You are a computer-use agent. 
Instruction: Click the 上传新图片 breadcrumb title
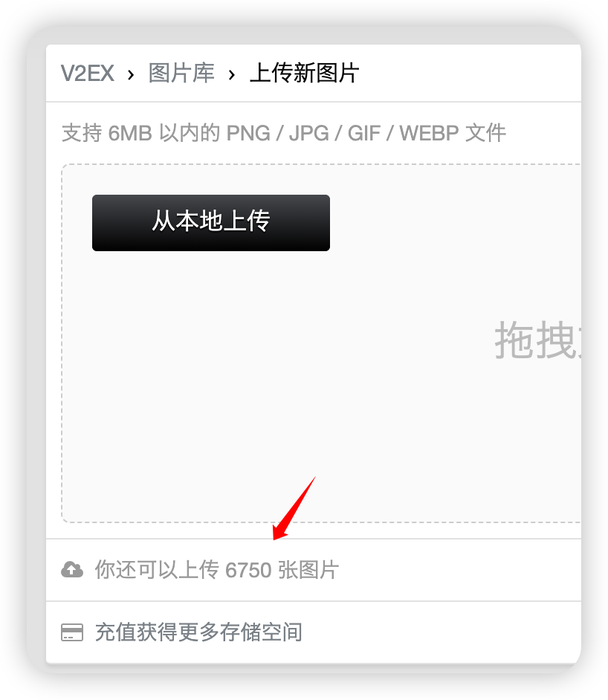[x=305, y=74]
